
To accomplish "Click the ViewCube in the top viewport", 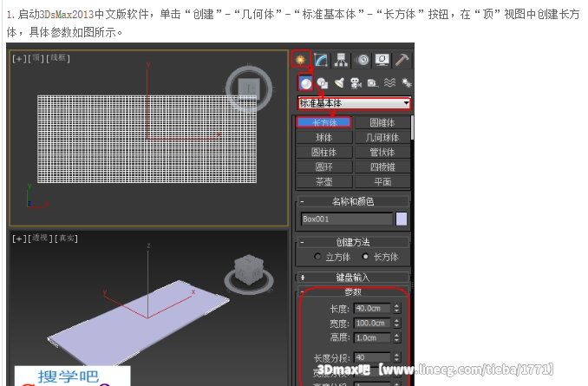I will click(249, 88).
